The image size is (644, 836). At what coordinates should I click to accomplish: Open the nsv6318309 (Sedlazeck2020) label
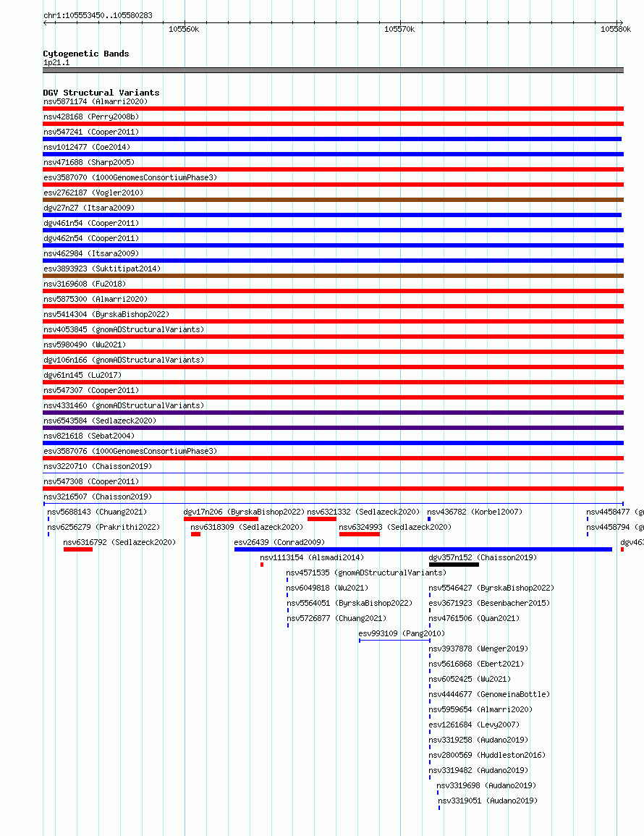(247, 527)
